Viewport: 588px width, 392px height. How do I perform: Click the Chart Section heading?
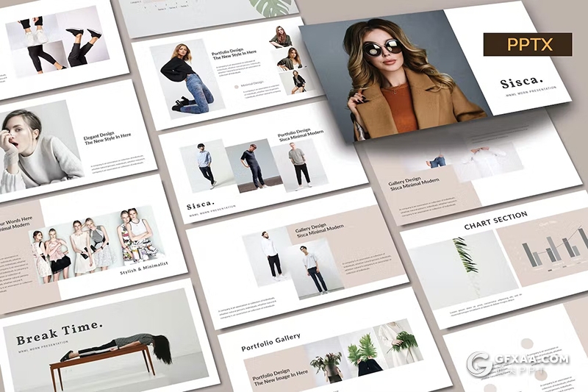(495, 216)
